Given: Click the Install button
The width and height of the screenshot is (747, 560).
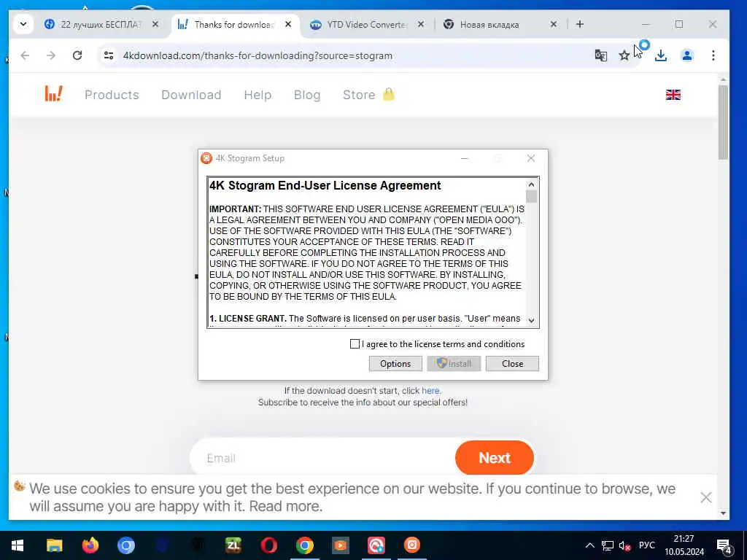Looking at the screenshot, I should (x=454, y=363).
